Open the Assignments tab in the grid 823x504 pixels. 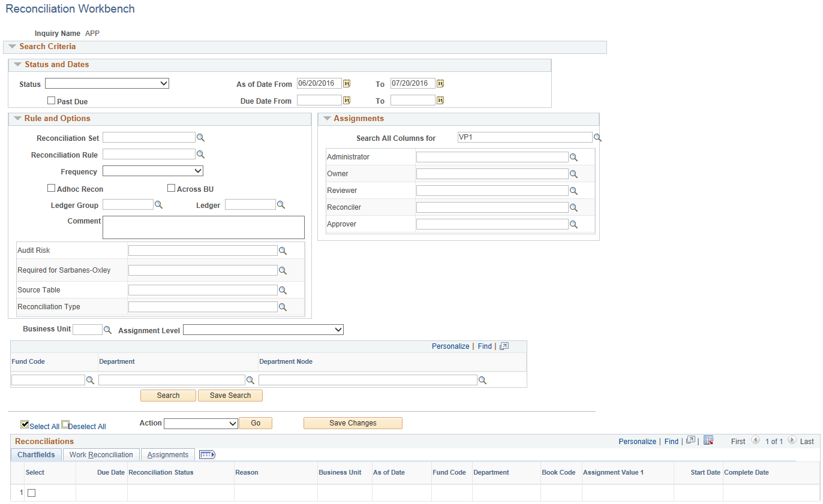[x=167, y=455]
